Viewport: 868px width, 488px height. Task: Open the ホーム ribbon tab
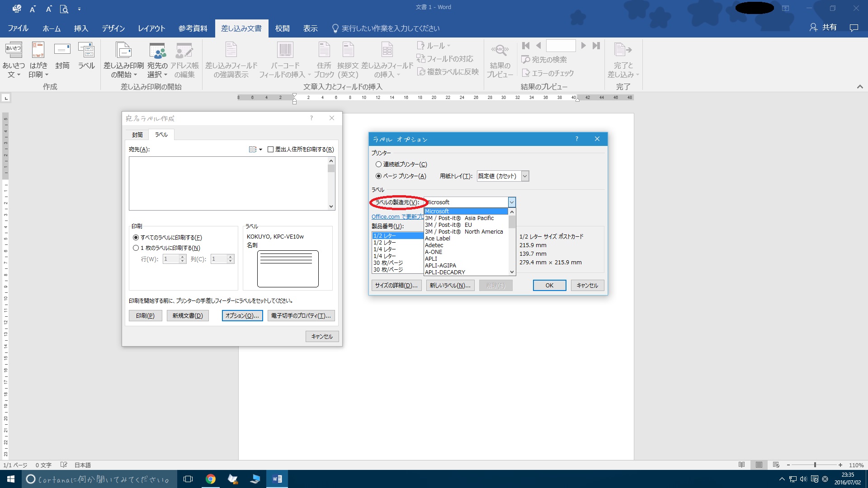pos(52,28)
